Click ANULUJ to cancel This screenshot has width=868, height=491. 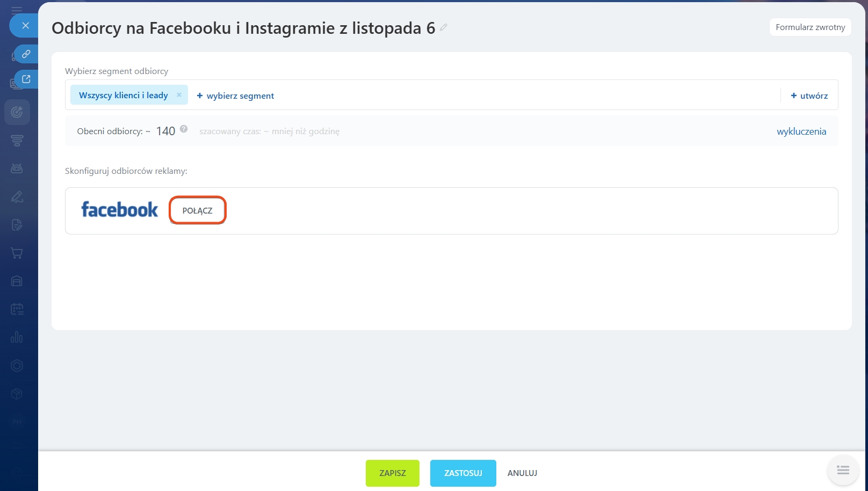pos(523,473)
